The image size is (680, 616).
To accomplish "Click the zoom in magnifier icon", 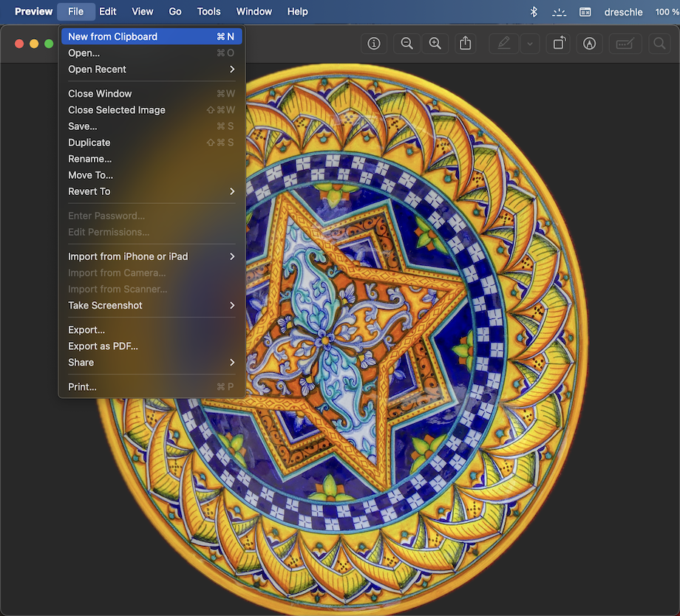I will tap(435, 44).
